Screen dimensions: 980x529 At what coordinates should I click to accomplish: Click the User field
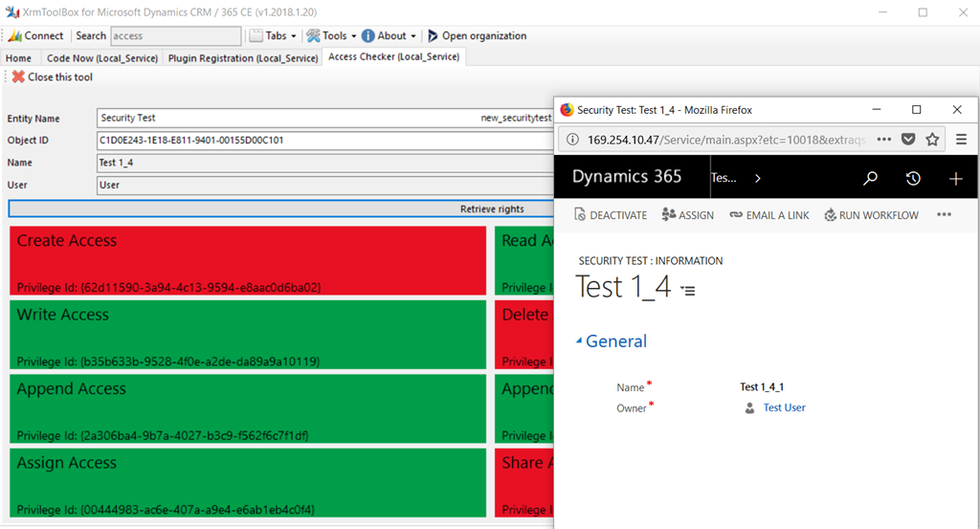click(x=325, y=186)
